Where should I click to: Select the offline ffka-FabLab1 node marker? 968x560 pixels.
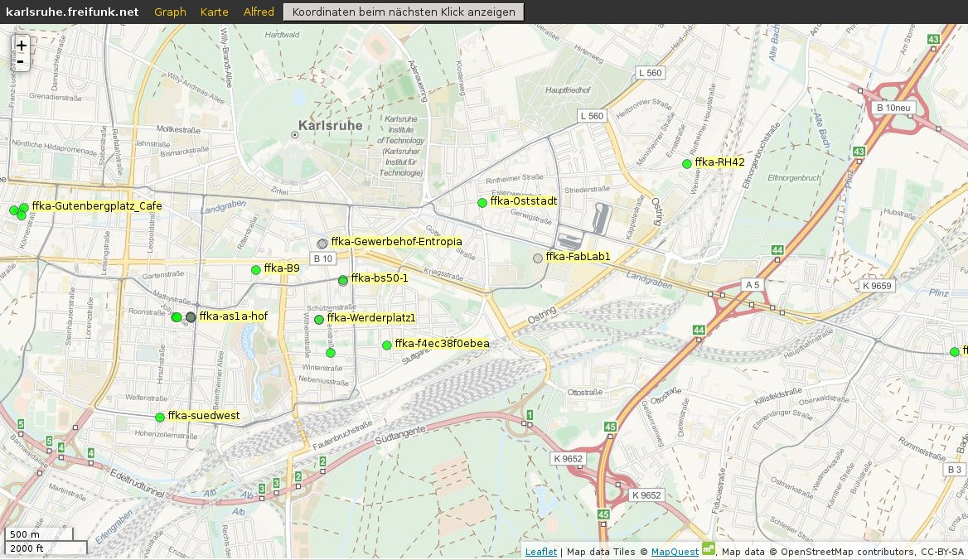(x=537, y=258)
